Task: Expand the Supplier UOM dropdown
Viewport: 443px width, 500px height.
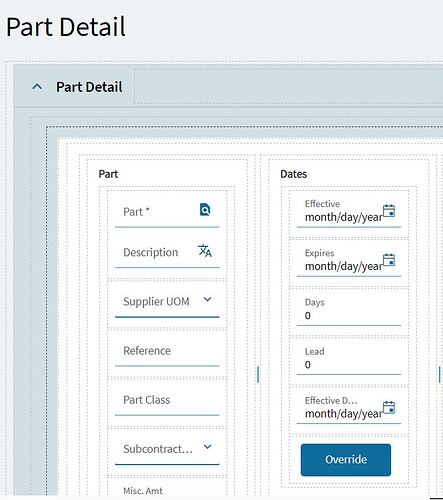Action: (207, 299)
